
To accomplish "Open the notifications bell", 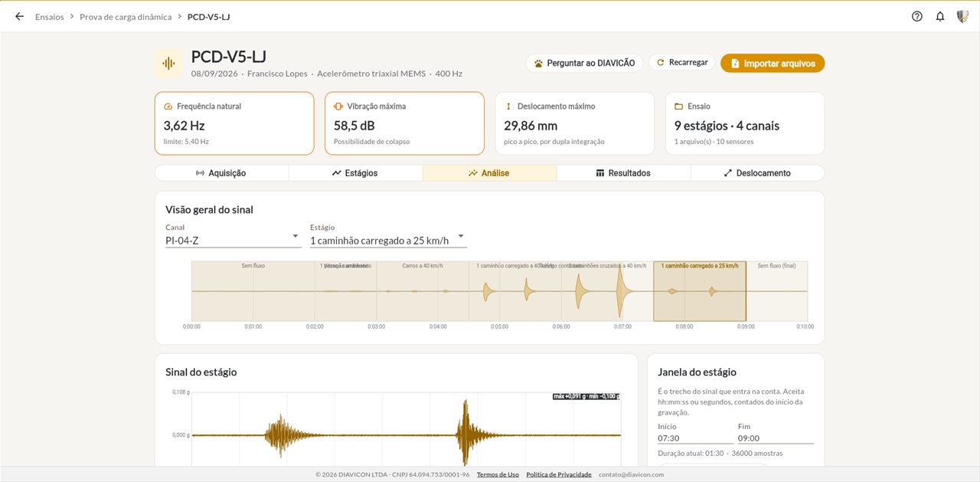I will pyautogui.click(x=940, y=16).
